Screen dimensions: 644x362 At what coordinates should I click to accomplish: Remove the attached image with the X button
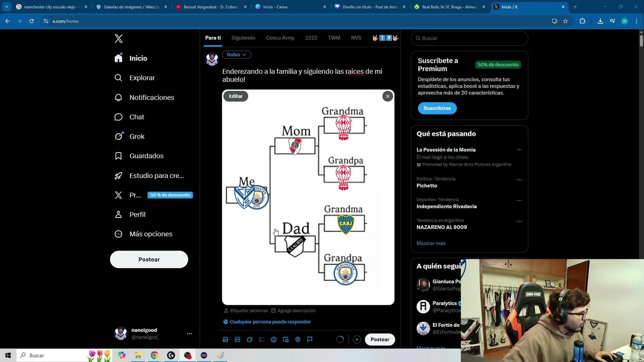pyautogui.click(x=387, y=96)
